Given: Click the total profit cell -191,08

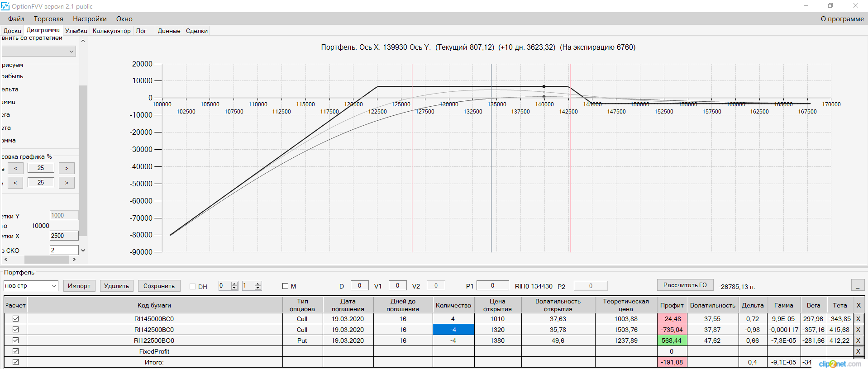Looking at the screenshot, I should [672, 362].
